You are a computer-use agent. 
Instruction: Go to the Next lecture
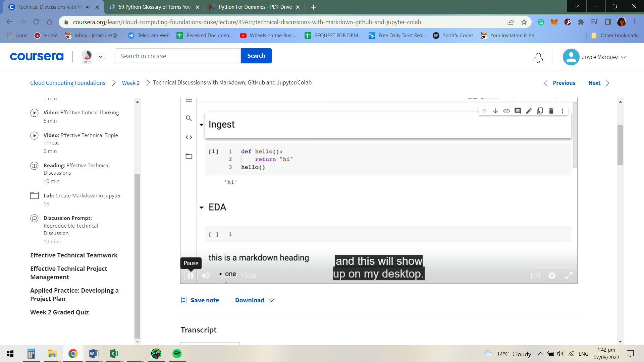coord(594,83)
